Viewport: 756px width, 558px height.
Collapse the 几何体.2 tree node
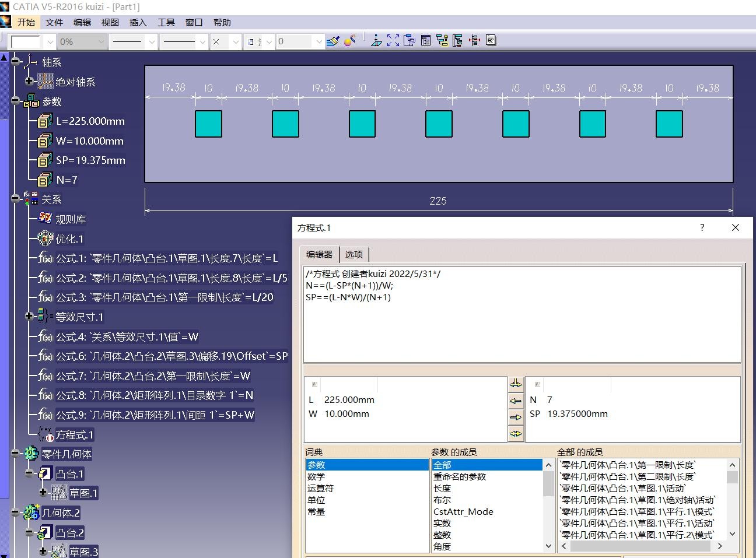(x=16, y=513)
